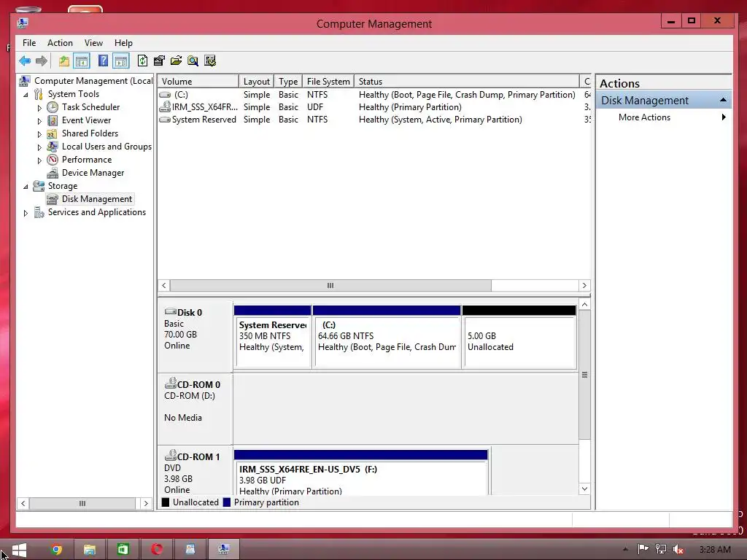Open the View menu
The image size is (747, 560).
coord(93,43)
